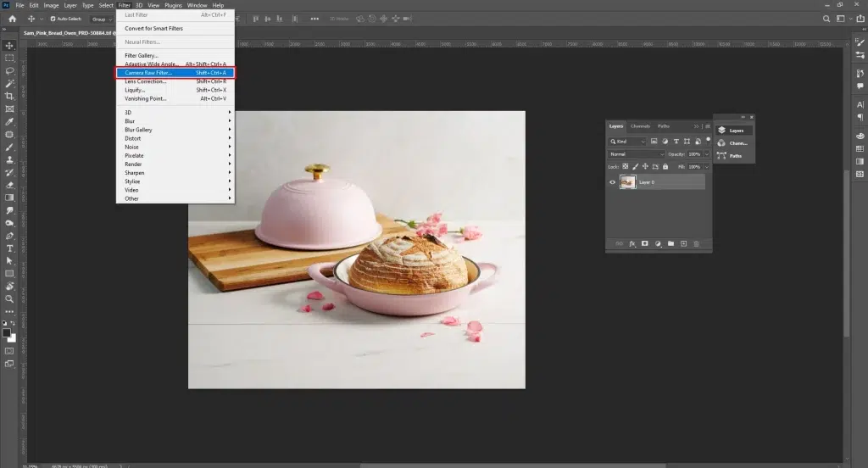This screenshot has width=868, height=468.
Task: Add a layer mask from Layers panel
Action: [644, 243]
